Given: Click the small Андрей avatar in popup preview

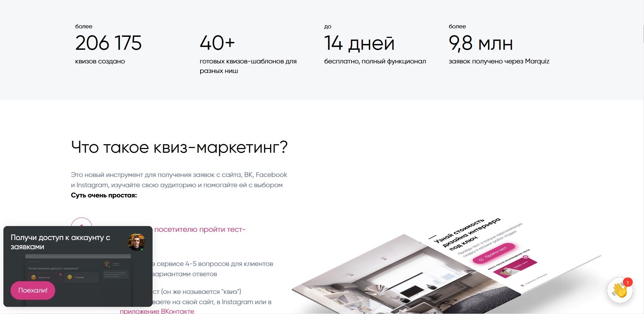Looking at the screenshot, I should [107, 264].
